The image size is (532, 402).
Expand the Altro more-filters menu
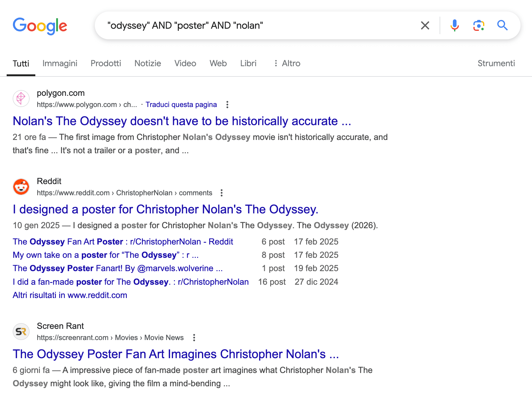coord(287,63)
